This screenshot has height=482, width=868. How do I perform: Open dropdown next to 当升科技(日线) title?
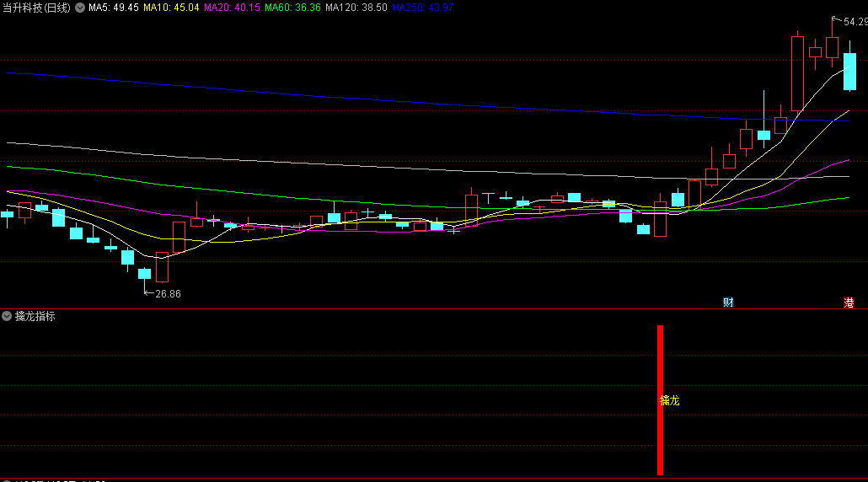(80, 8)
